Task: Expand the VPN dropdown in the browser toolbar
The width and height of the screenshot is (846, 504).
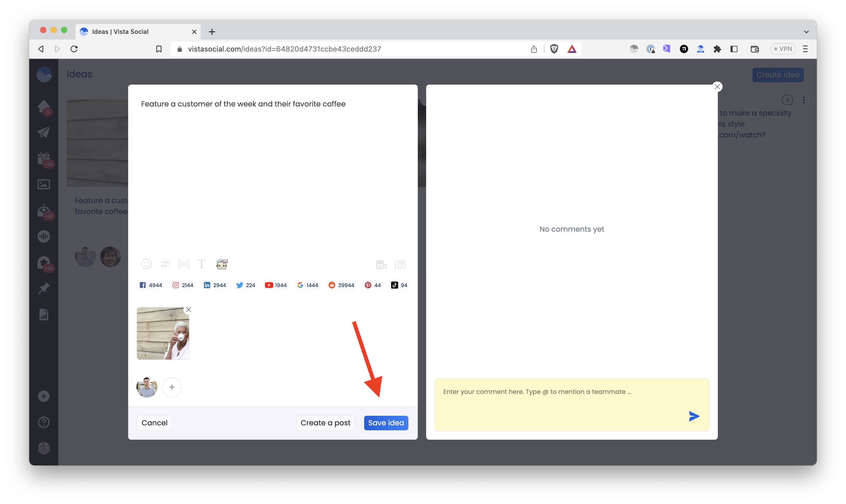Action: 783,49
